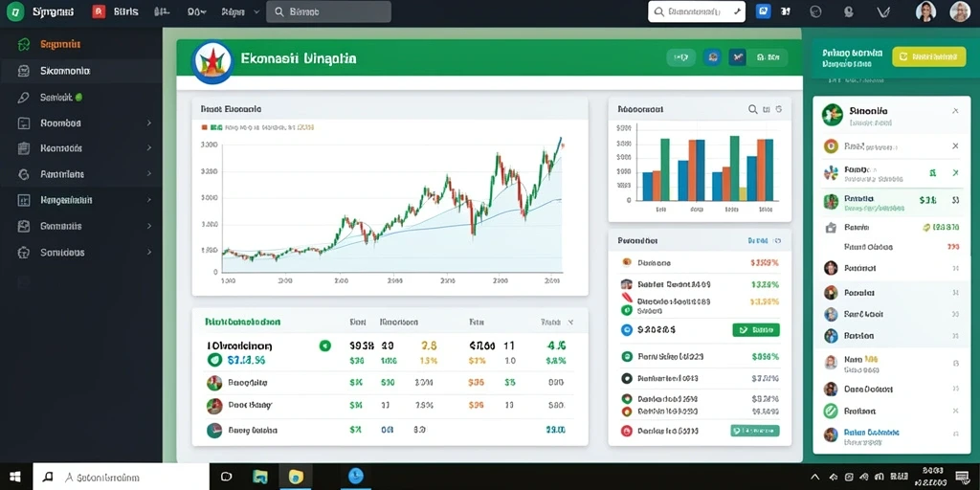
Task: Click the green button in the middle list panel
Action: [756, 329]
